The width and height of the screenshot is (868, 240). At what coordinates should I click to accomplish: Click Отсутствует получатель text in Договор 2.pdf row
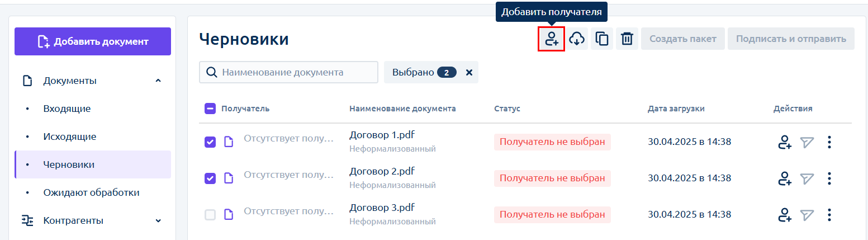point(288,175)
